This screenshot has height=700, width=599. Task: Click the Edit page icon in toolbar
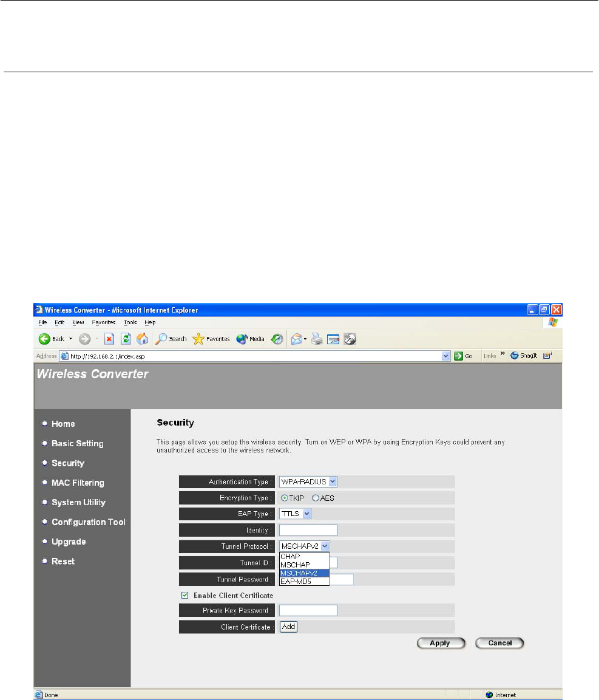point(333,339)
